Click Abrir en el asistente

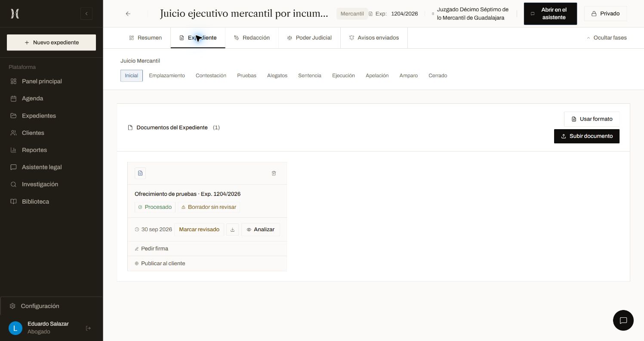550,14
